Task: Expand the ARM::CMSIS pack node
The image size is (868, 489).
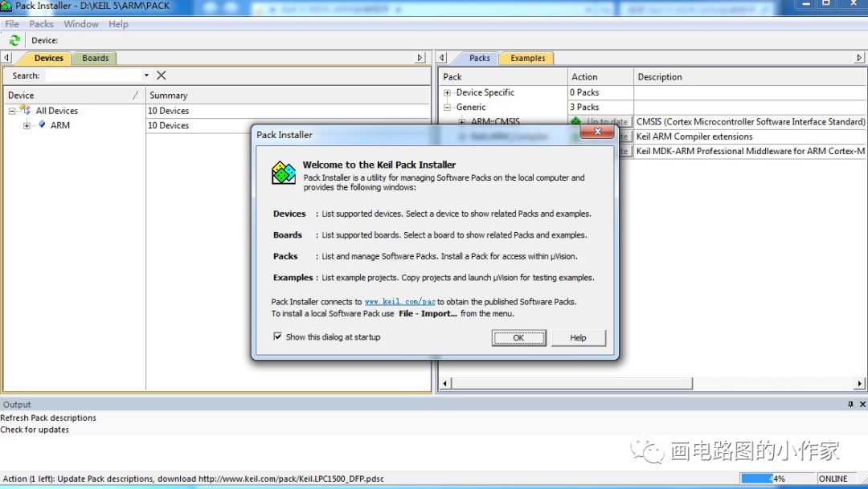Action: 461,122
